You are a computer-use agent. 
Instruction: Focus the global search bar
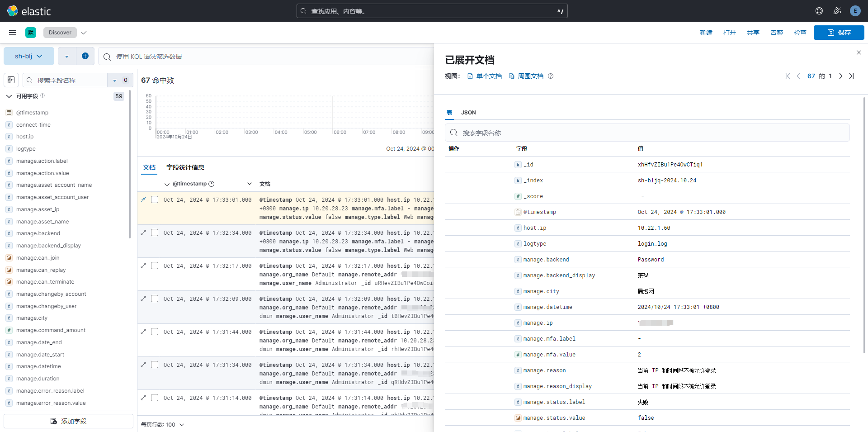(432, 11)
